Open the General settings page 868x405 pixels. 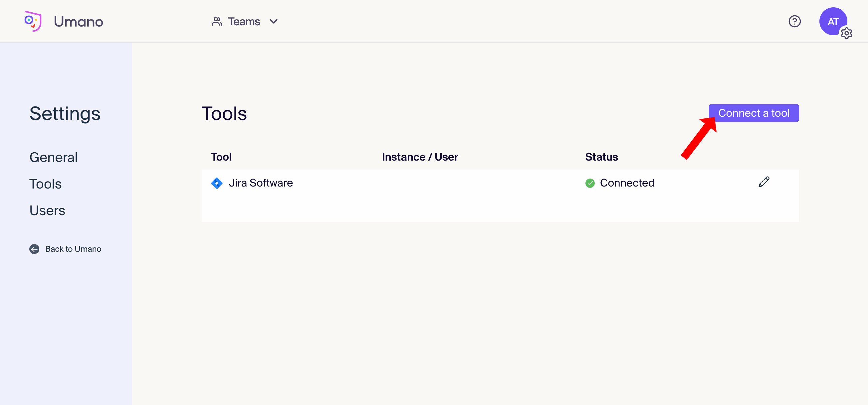tap(53, 157)
